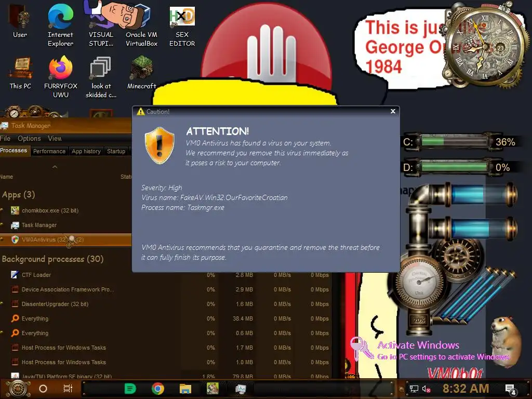Select the 'look at skidded c...' desktop icon
Image resolution: width=532 pixels, height=399 pixels.
pyautogui.click(x=101, y=77)
